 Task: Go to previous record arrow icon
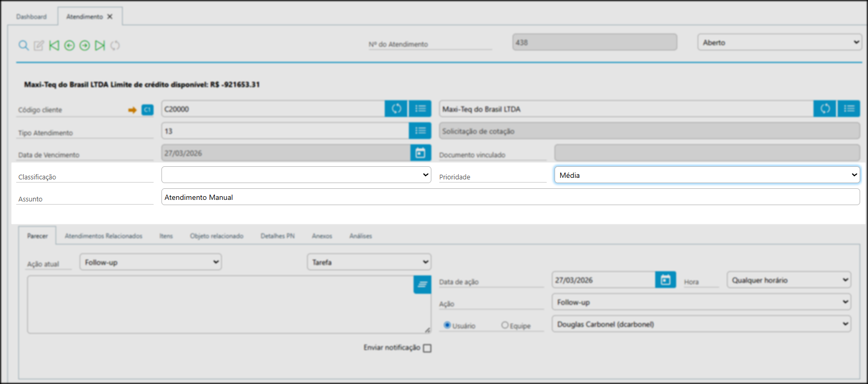69,46
